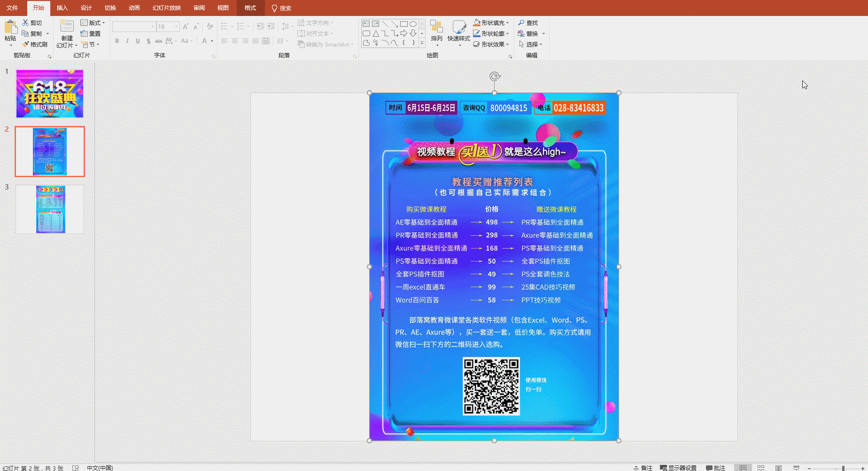This screenshot has width=868, height=471.
Task: Click the New Slide (新建幻灯片) icon
Action: point(67,26)
